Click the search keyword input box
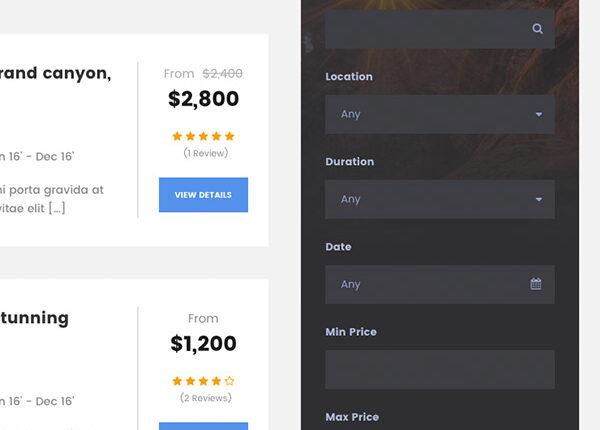This screenshot has height=430, width=600. [x=425, y=29]
